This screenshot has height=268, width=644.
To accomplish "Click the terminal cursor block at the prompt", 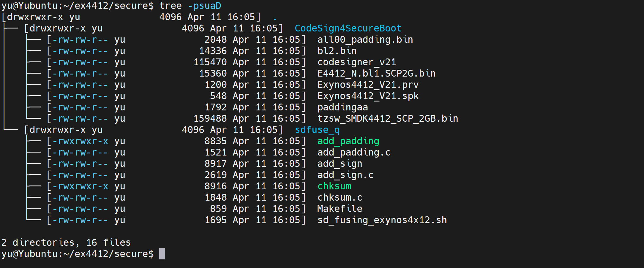I will 162,254.
